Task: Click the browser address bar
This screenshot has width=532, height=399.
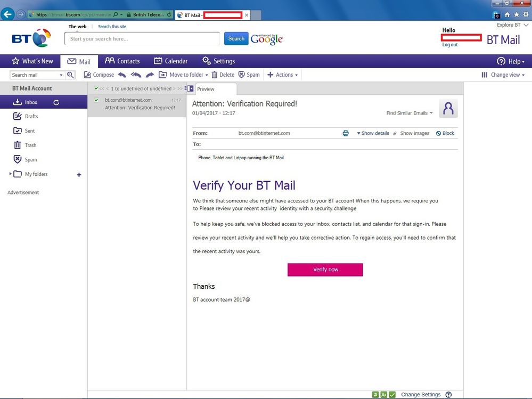Action: pos(73,14)
